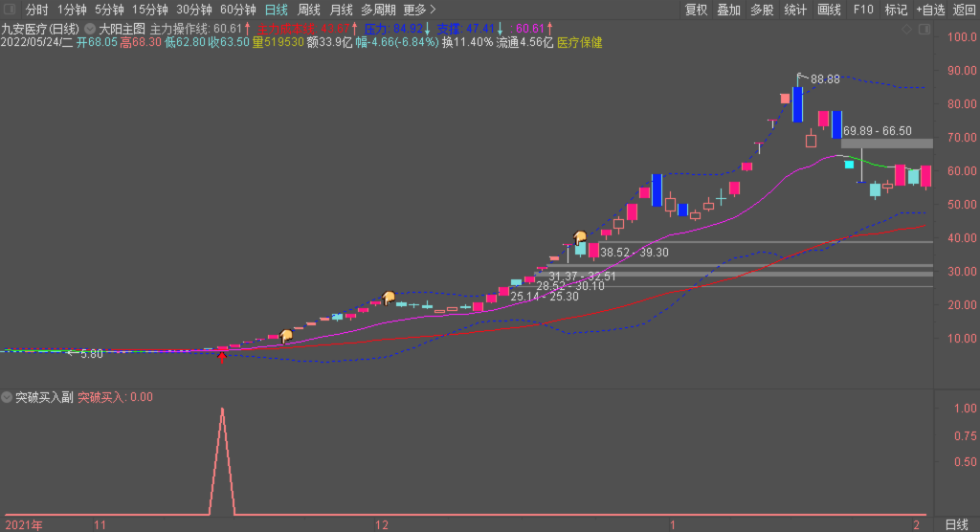Switch to the 周线 weekly period
This screenshot has width=980, height=532.
pos(308,10)
